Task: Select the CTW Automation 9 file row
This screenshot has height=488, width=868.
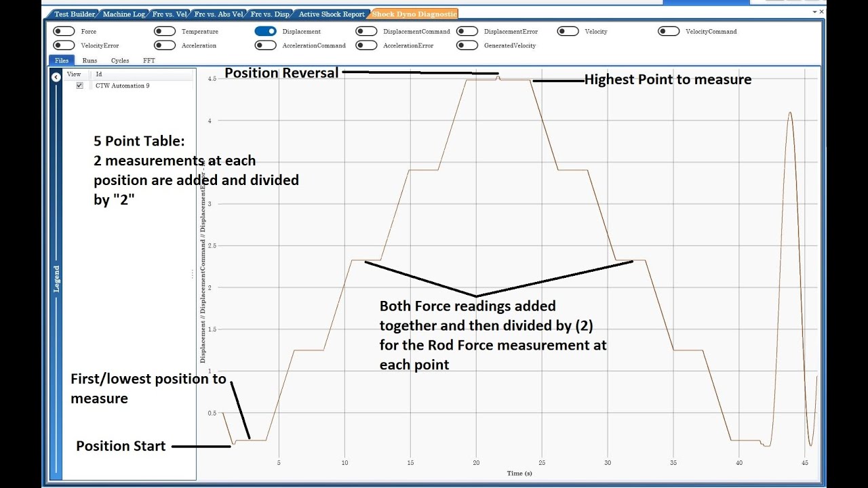Action: tap(129, 86)
